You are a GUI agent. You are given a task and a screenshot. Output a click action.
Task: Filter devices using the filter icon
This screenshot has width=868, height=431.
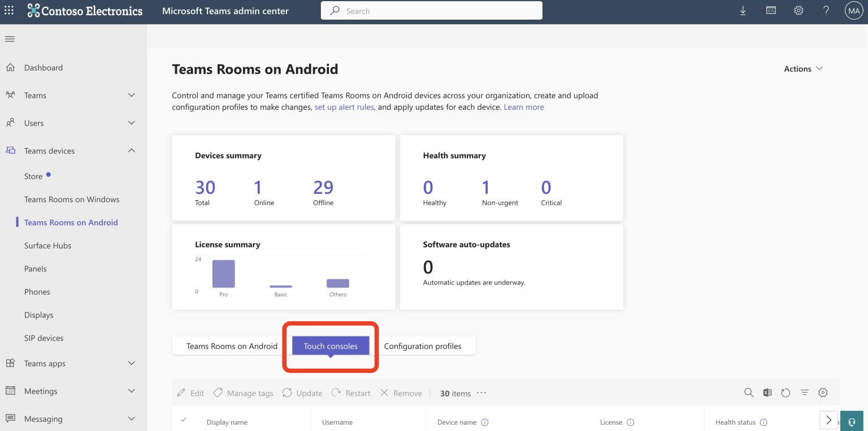[805, 392]
